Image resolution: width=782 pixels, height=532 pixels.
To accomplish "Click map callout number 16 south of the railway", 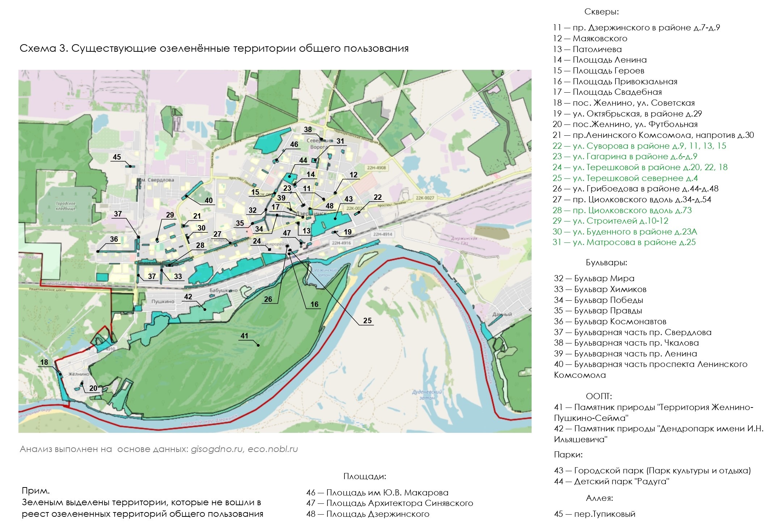I will [x=314, y=304].
